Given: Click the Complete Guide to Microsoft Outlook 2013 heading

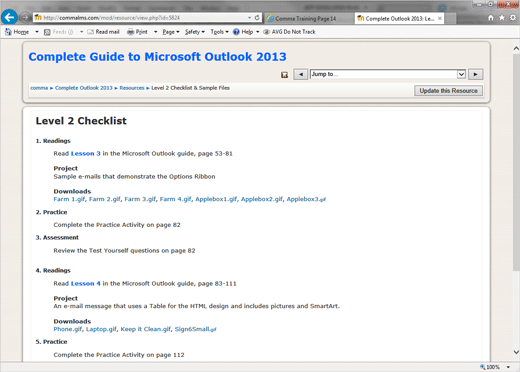Looking at the screenshot, I should click(x=157, y=57).
